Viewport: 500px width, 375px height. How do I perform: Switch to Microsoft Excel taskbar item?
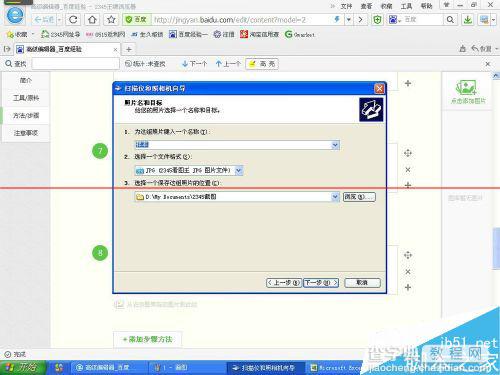click(x=335, y=368)
